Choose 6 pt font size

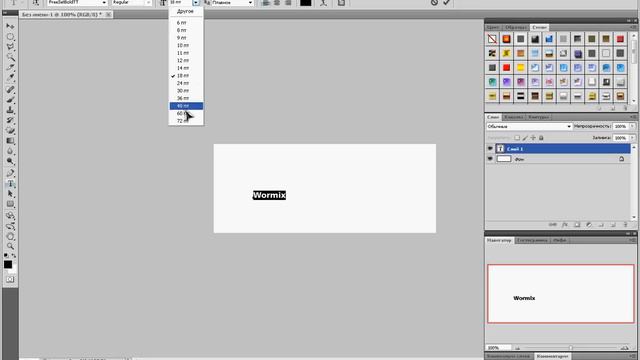coord(186,22)
